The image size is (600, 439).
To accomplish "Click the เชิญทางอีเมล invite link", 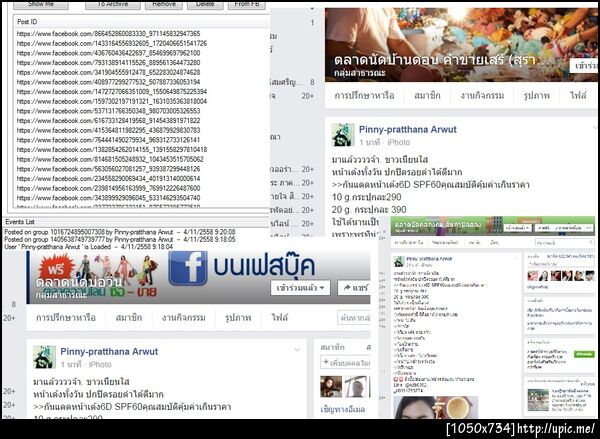I will pos(342,409).
